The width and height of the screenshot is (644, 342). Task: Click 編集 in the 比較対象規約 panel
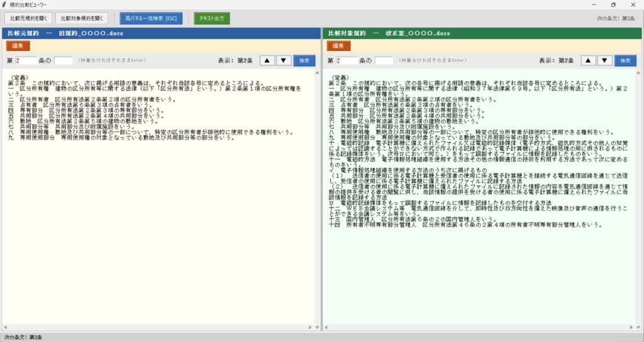tap(338, 45)
